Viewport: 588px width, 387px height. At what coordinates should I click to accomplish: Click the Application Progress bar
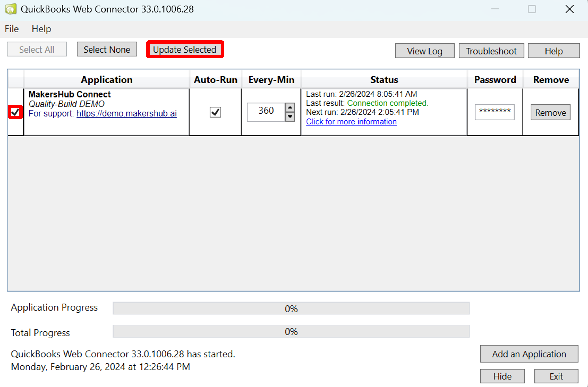(291, 308)
